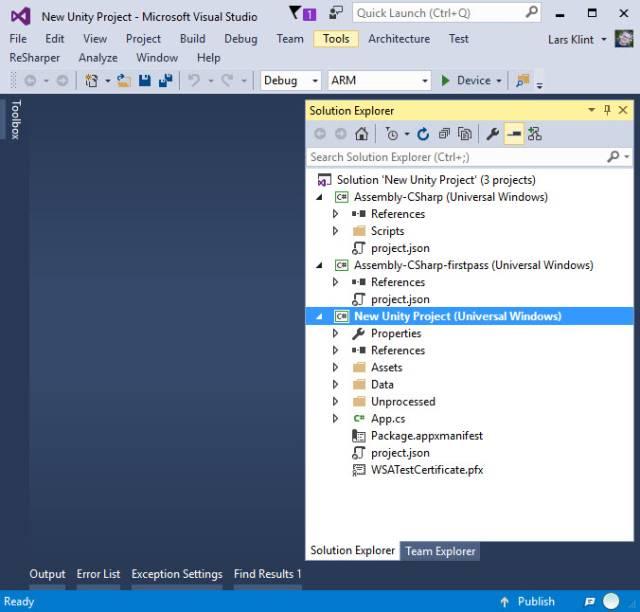The image size is (640, 612).
Task: Click the Search Solution Explorer field
Action: (455, 157)
